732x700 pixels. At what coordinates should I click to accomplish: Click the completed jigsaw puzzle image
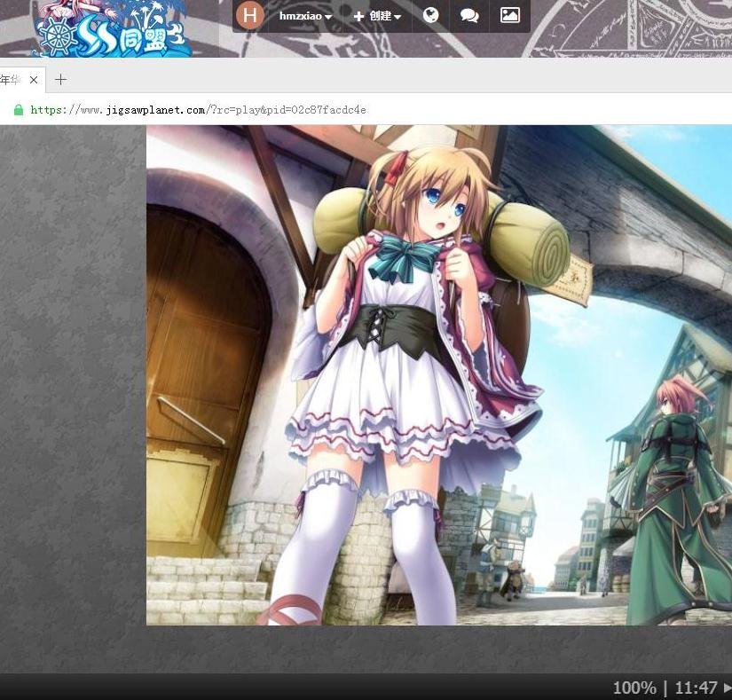click(x=439, y=374)
